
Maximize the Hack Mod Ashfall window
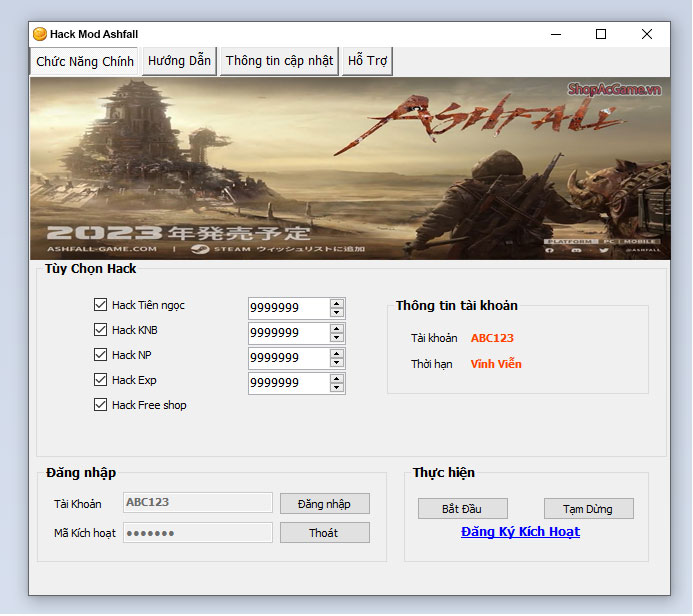point(601,34)
